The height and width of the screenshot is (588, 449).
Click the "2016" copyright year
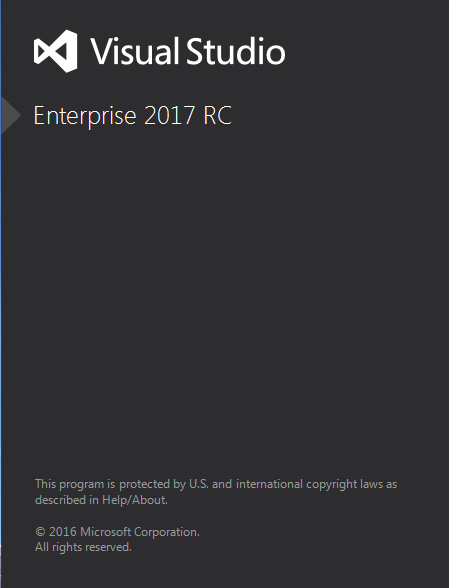[x=63, y=532]
